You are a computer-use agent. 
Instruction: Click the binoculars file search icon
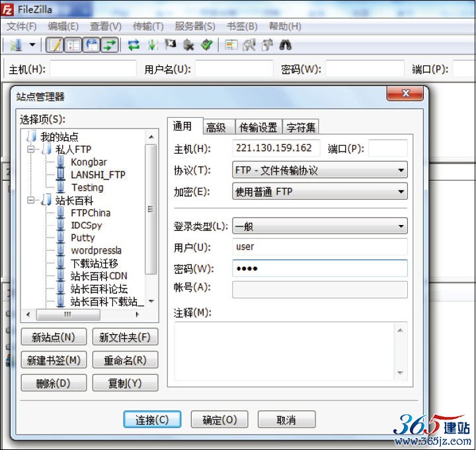click(x=286, y=45)
